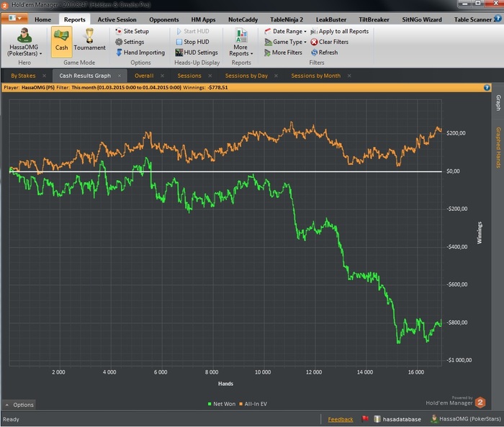Click the red flag status bar icon
This screenshot has height=427, width=504.
pos(365,419)
